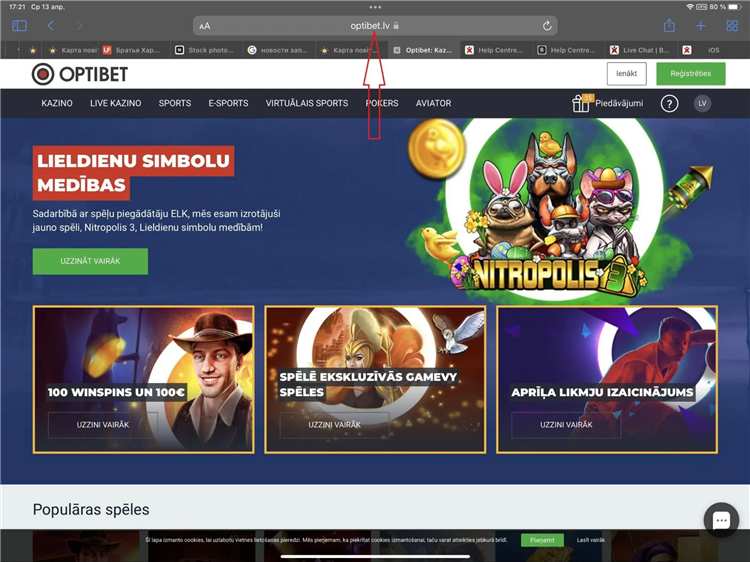
Task: Click UZZINI VAIRĀK under Aprīļa likmju izaicinājums
Action: [x=566, y=425]
